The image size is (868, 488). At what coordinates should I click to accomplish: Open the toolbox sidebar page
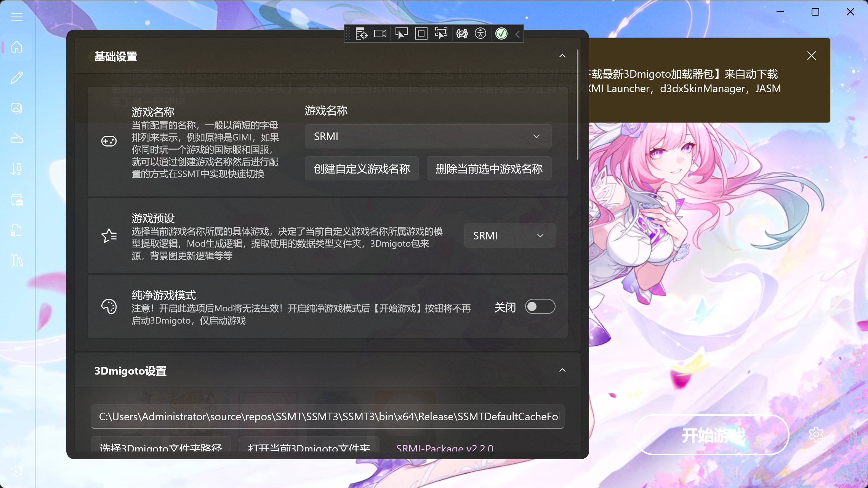(17, 199)
